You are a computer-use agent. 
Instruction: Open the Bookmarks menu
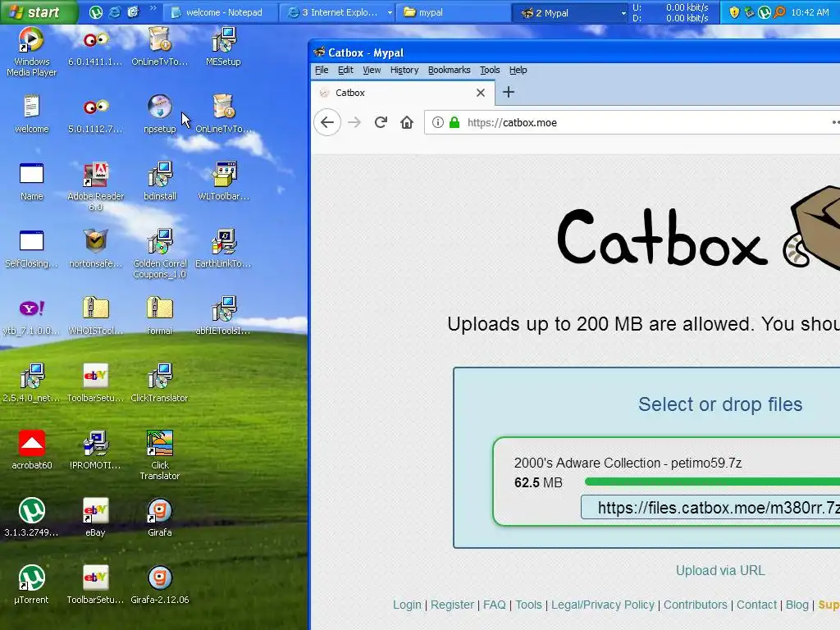point(449,70)
